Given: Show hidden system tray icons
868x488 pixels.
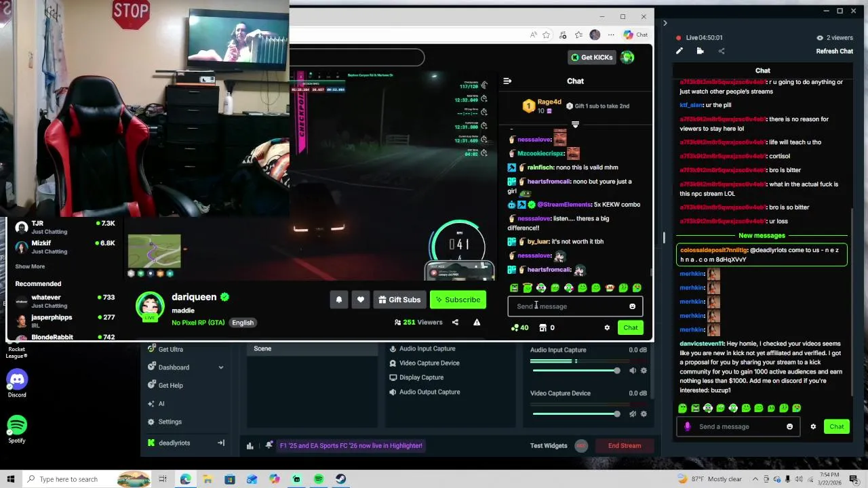Looking at the screenshot, I should click(755, 479).
